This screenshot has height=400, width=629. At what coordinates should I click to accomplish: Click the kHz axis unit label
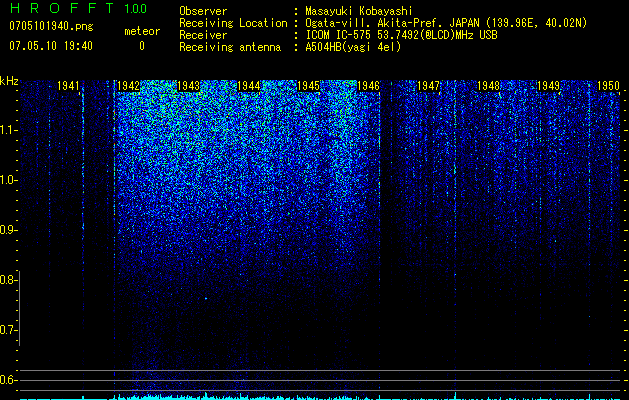[9, 81]
